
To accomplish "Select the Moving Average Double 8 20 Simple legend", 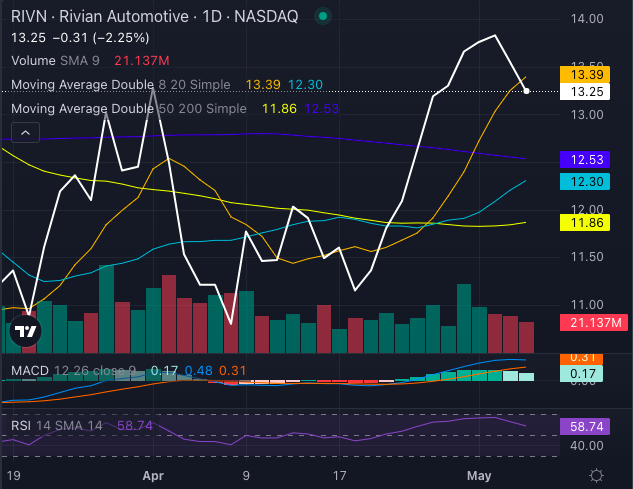I will [121, 84].
